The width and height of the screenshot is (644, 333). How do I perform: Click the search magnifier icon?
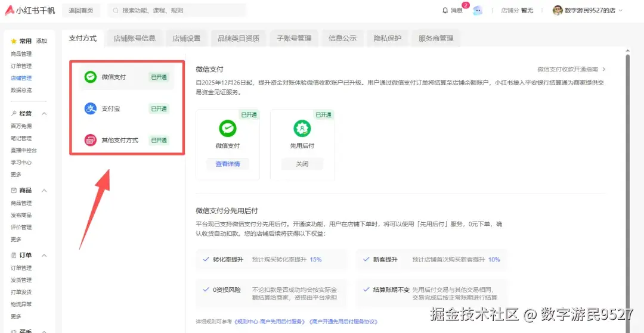click(x=116, y=11)
